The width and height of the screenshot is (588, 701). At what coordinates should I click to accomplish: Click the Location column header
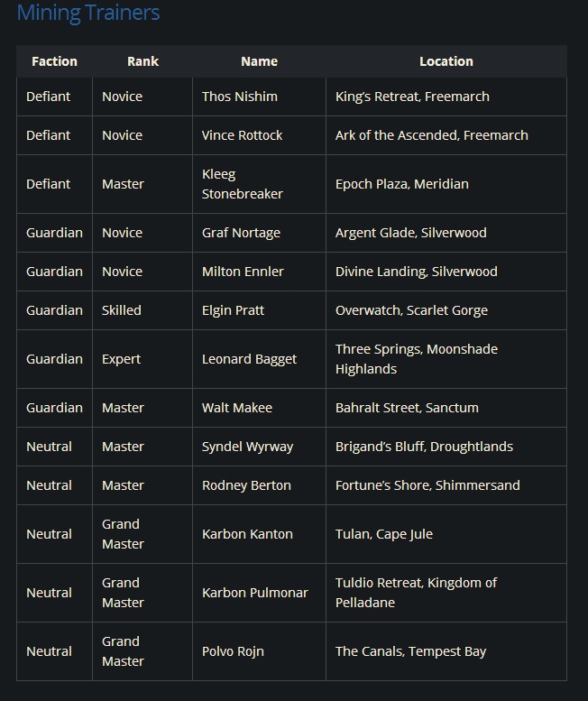[x=446, y=61]
